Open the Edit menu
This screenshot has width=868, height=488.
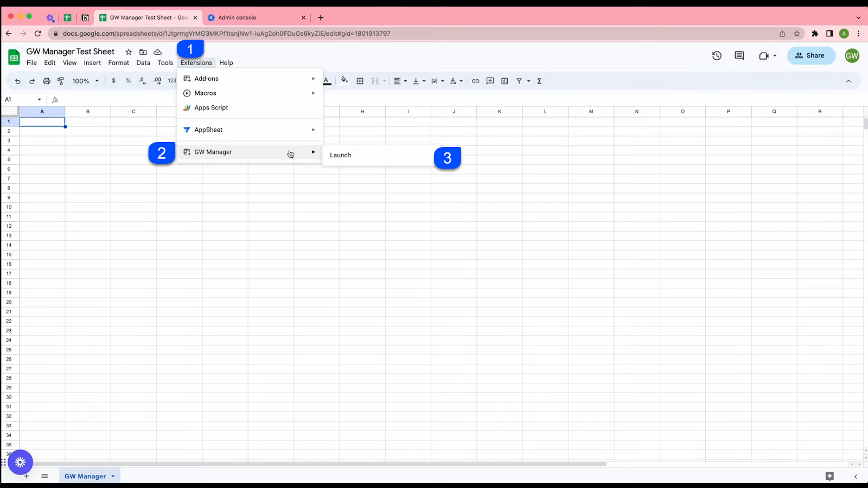point(50,63)
